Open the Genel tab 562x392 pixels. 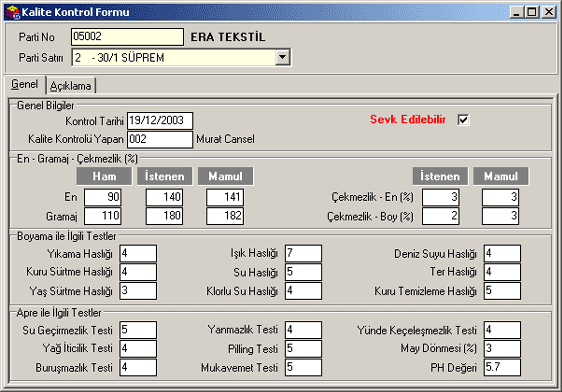pyautogui.click(x=25, y=85)
